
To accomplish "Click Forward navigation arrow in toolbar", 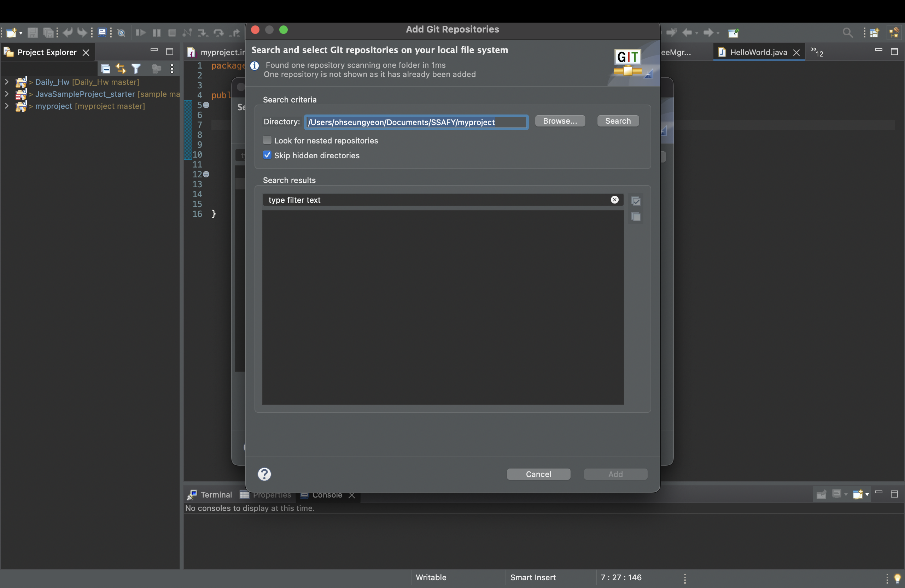I will pyautogui.click(x=708, y=33).
